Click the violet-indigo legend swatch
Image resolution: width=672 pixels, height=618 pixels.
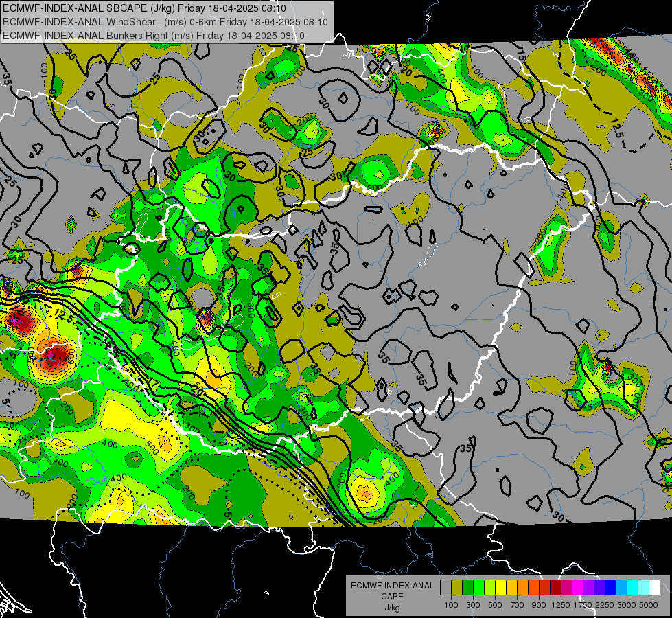tap(599, 587)
